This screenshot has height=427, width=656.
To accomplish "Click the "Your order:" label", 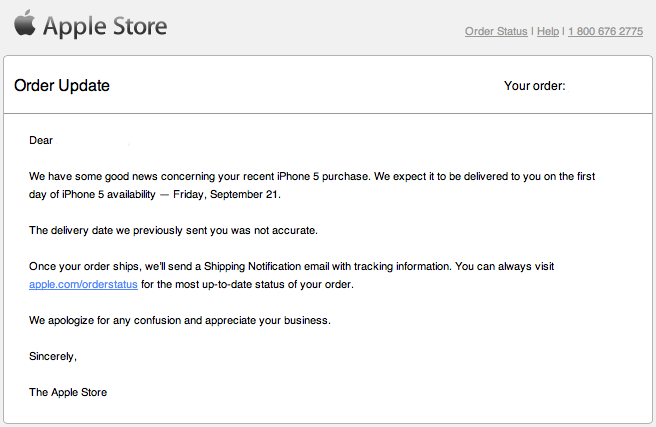I will point(535,86).
